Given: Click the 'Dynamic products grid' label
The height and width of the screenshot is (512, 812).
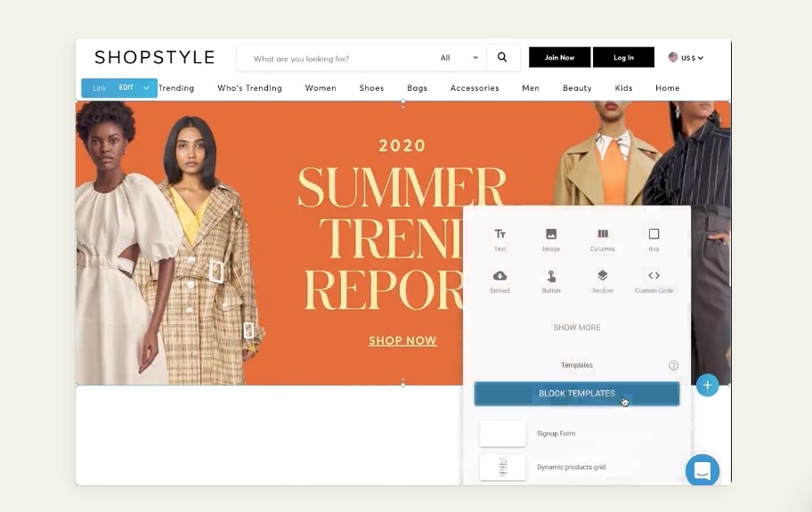Looking at the screenshot, I should pos(572,467).
